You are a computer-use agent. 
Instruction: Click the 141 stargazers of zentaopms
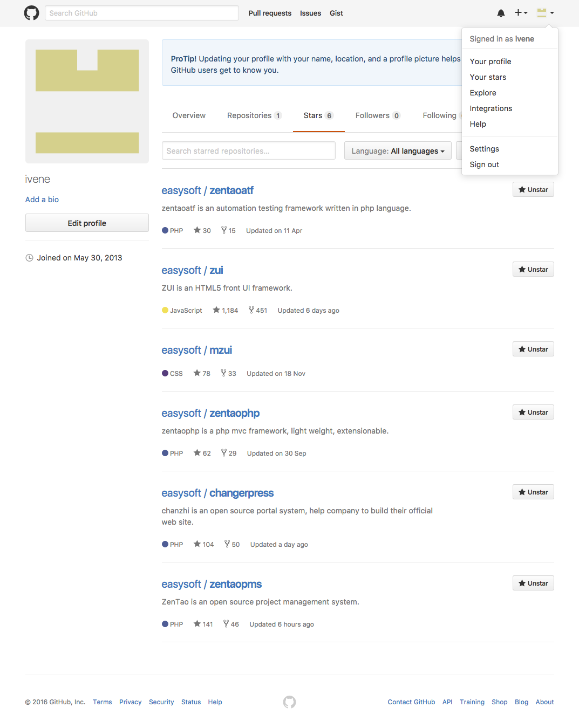(203, 624)
